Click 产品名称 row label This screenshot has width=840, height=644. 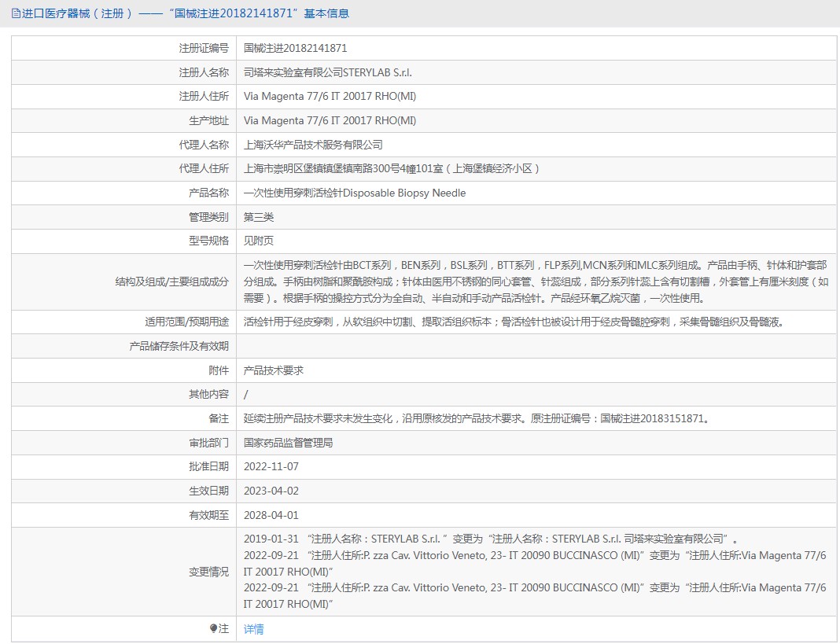(208, 193)
